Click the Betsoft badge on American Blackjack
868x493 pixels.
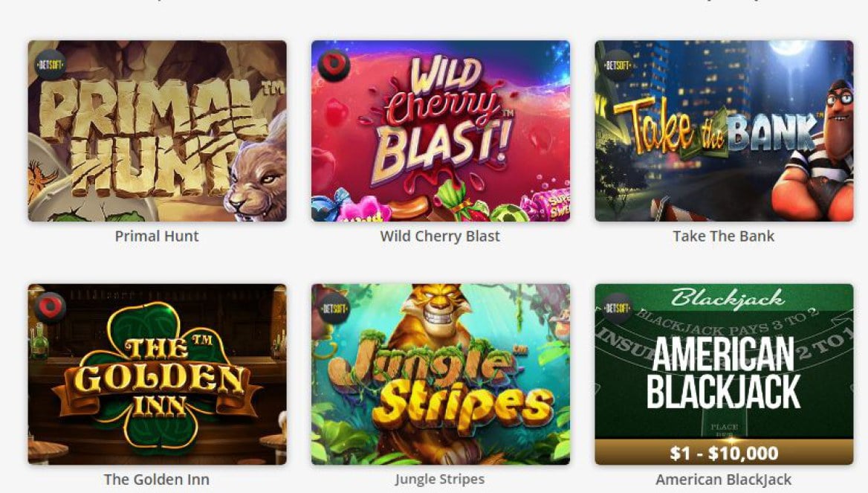[x=618, y=308]
